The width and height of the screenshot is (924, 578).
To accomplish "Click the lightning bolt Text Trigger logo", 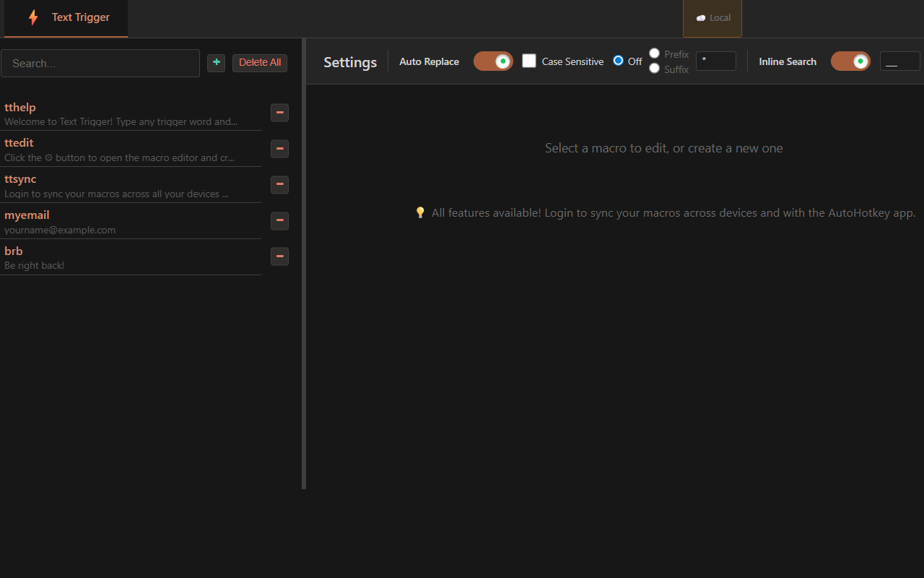I will (33, 17).
